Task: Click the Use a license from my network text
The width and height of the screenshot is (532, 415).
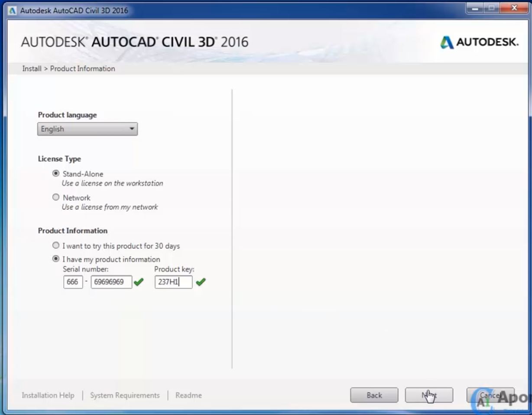Action: [x=110, y=207]
